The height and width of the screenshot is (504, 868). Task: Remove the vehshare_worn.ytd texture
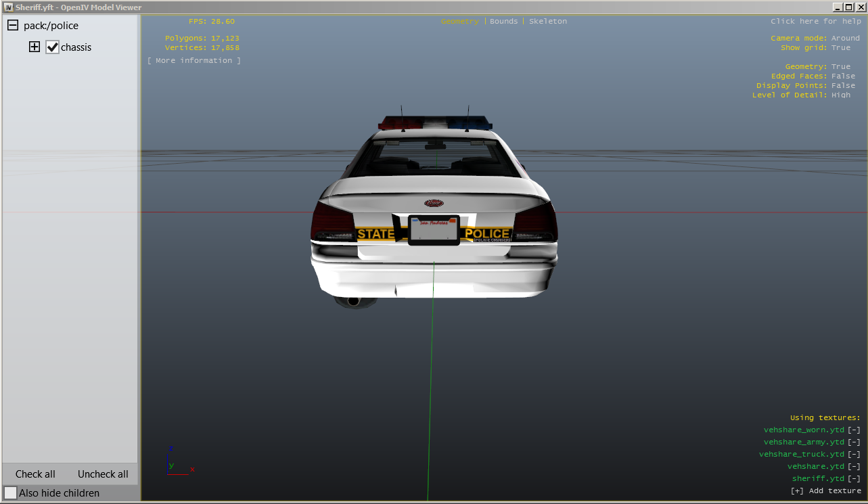click(854, 430)
